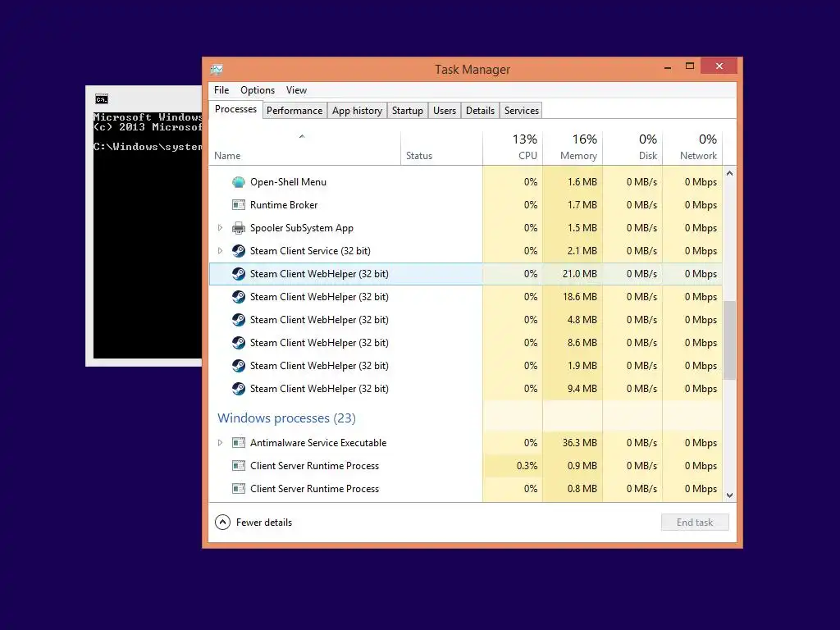
Task: Click Steam icon of 8.6 MB WebHelper
Action: click(x=239, y=343)
